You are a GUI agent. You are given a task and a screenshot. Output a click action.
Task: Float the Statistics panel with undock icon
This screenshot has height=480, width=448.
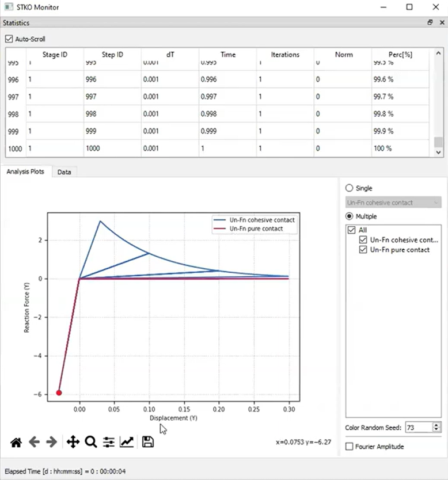point(430,23)
